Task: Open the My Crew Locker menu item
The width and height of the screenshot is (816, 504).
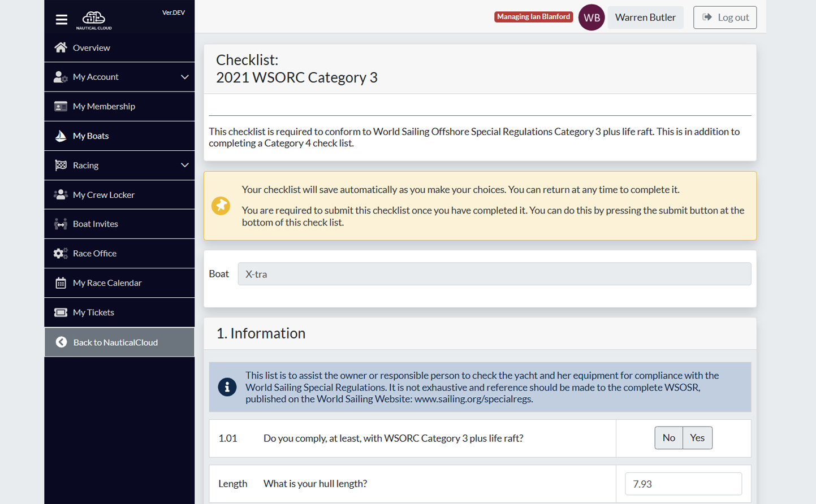Action: [119, 194]
